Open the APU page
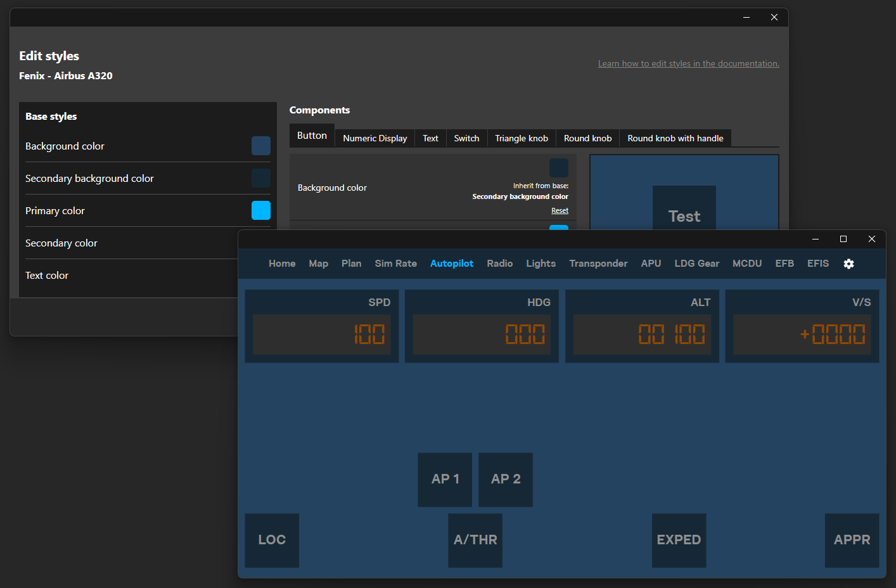The width and height of the screenshot is (896, 588). [651, 264]
